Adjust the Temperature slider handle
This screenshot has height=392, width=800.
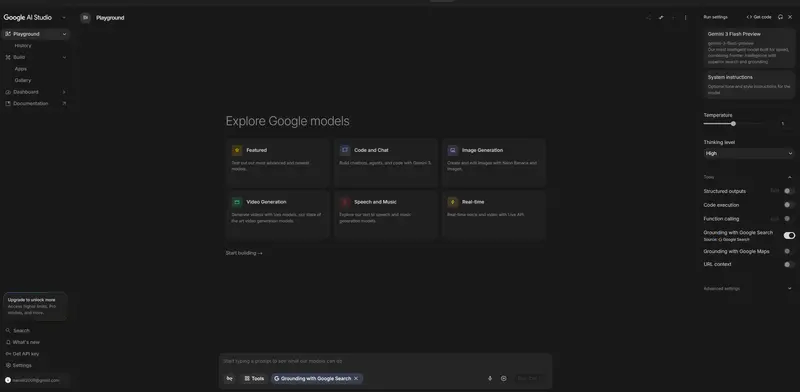coord(733,124)
